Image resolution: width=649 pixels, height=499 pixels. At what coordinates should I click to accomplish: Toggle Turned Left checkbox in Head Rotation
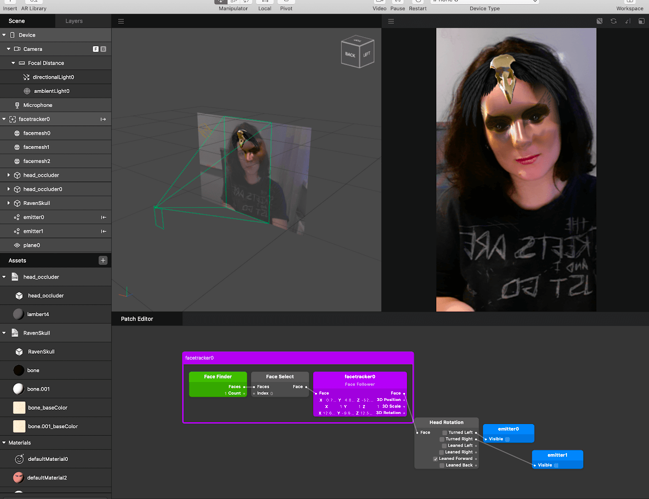(445, 432)
